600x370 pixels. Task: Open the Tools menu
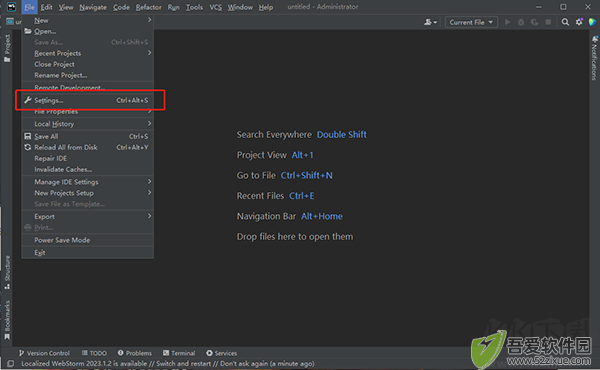[194, 7]
